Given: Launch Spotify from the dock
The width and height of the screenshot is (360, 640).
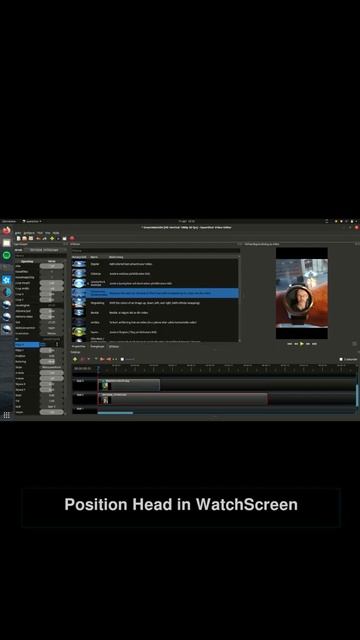Looking at the screenshot, I should click(7, 255).
